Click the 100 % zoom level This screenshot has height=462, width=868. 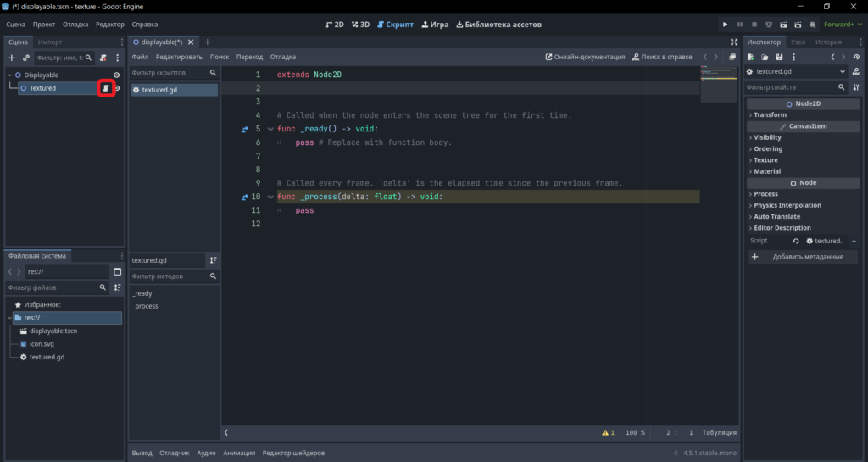point(635,432)
